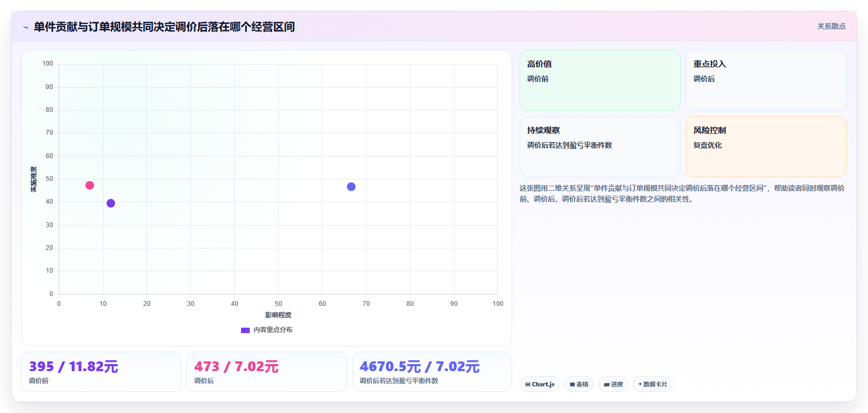This screenshot has width=868, height=413.
Task: Select the pink scatter data point
Action: pos(90,185)
